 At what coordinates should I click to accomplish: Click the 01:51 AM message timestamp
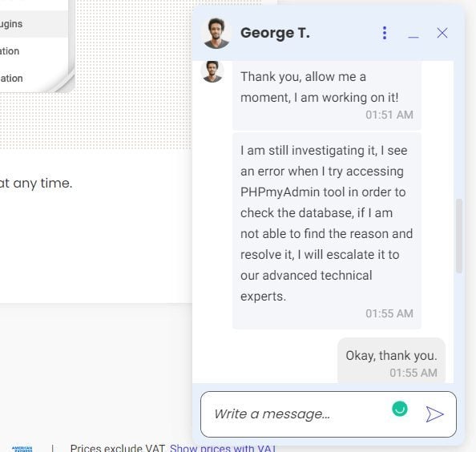[x=389, y=115]
